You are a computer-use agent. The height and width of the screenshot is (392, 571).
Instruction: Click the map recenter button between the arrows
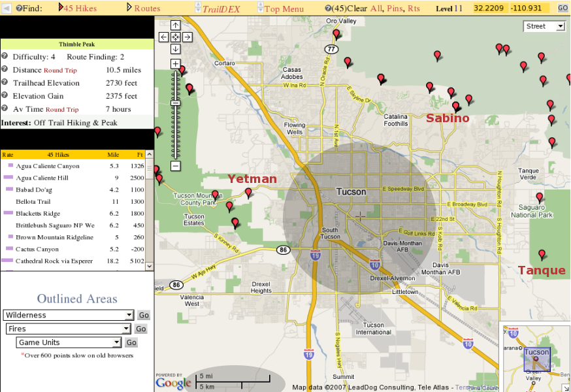tap(176, 37)
